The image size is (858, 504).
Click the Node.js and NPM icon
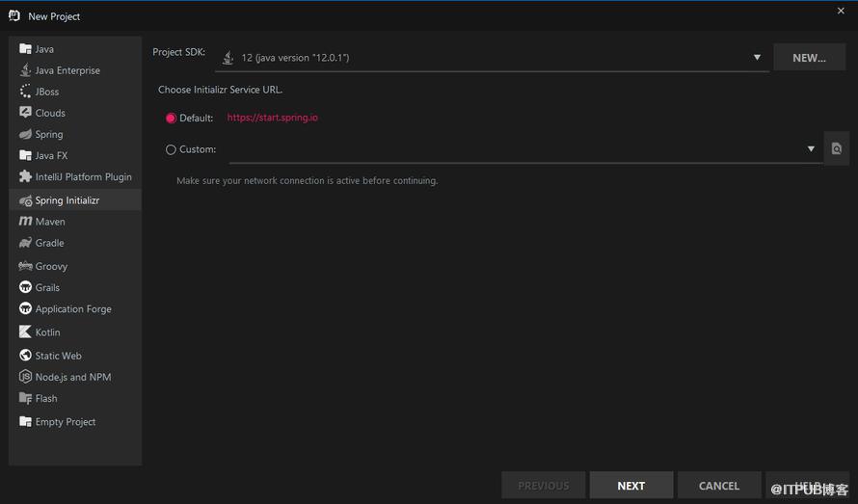tap(25, 377)
